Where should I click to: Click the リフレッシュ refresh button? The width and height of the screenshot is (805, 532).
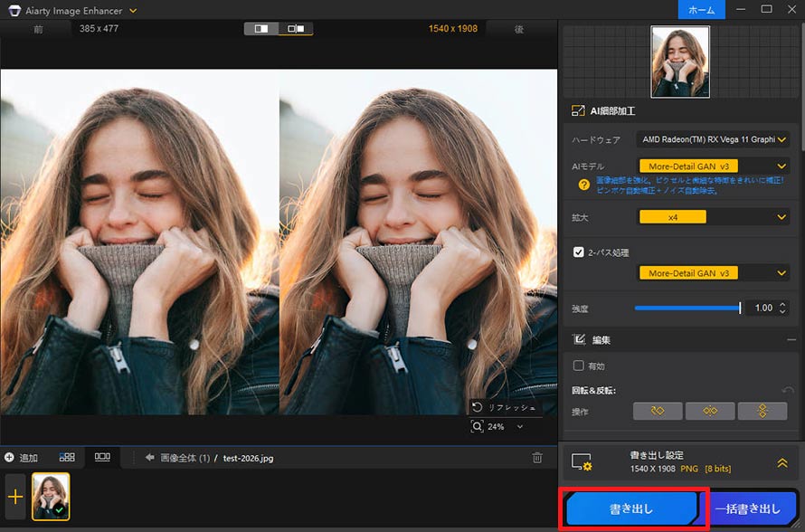(x=505, y=407)
